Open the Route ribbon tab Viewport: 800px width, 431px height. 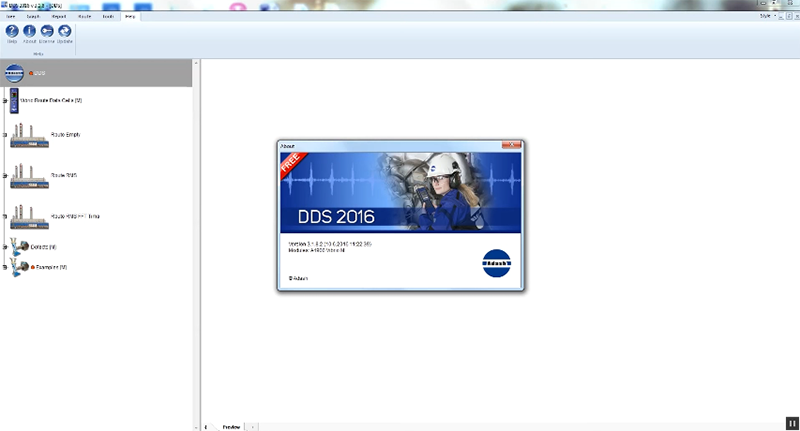(x=83, y=17)
